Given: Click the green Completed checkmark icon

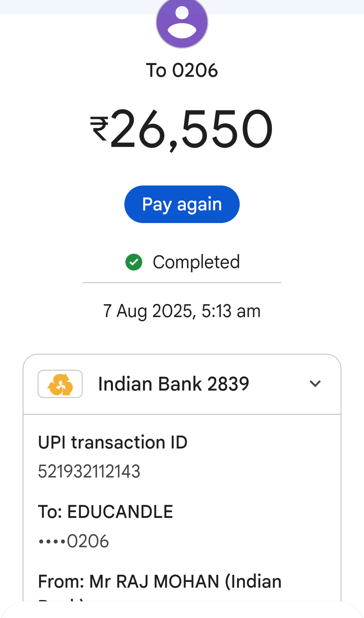Looking at the screenshot, I should [134, 262].
